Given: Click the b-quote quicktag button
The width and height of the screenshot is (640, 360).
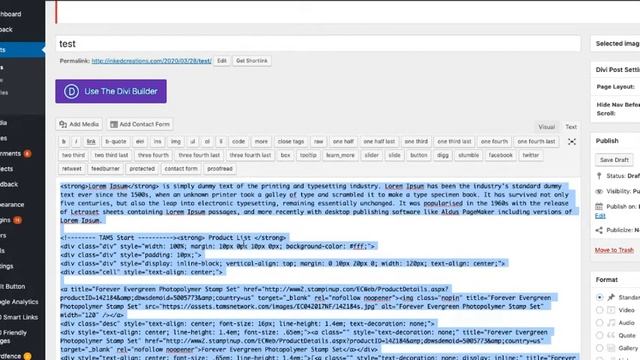Looking at the screenshot, I should 116,142.
